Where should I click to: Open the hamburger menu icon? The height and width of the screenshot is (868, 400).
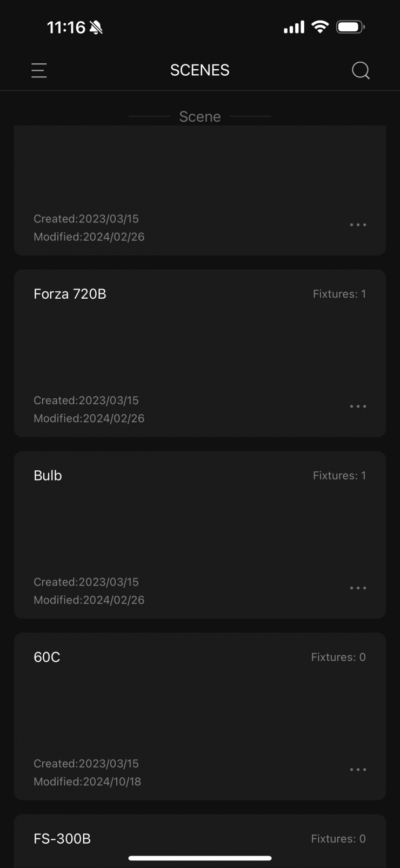[x=39, y=70]
